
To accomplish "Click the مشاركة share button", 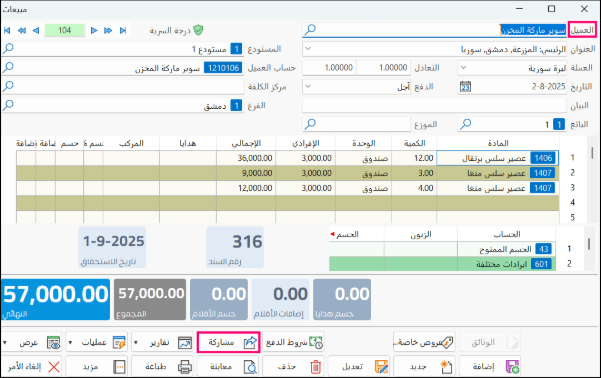I will pos(229,342).
